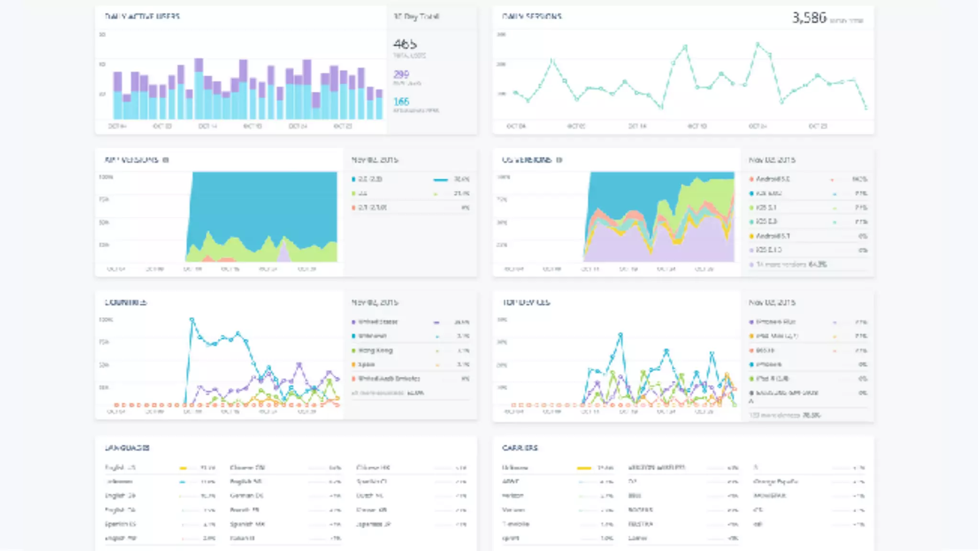Click the Spain orange legend marker
Image resolution: width=980 pixels, height=551 pixels.
(x=354, y=364)
